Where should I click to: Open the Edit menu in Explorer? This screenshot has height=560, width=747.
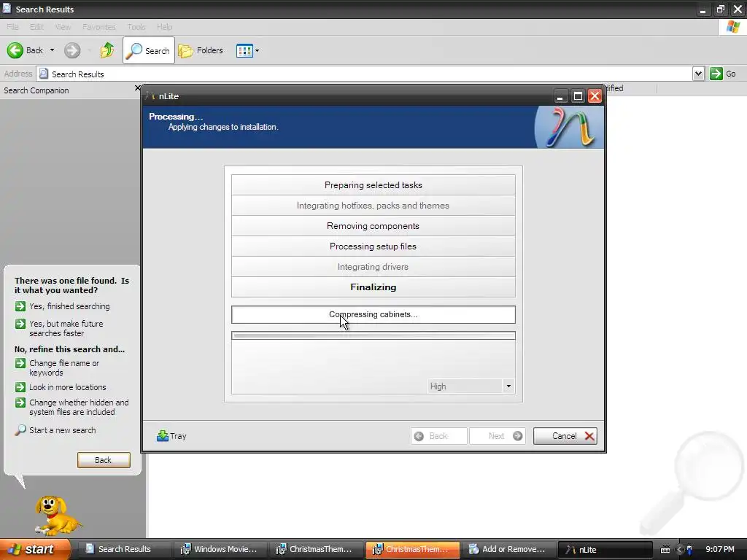pyautogui.click(x=36, y=27)
